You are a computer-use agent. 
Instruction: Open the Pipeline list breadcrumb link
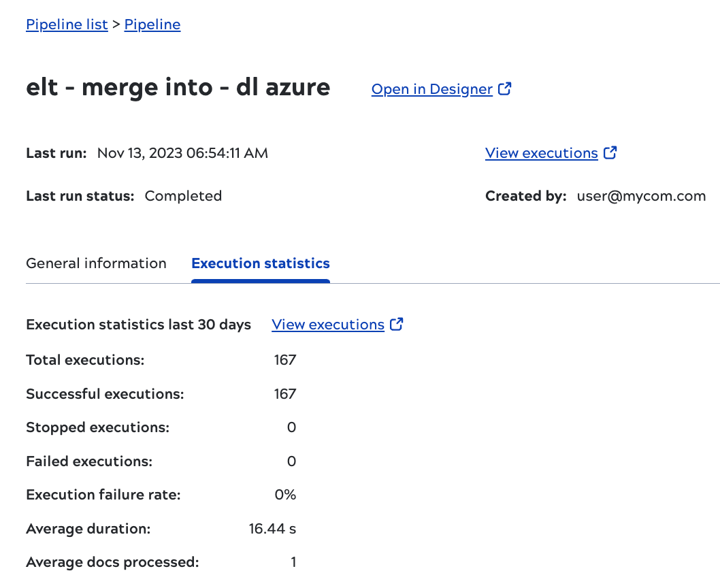[x=67, y=24]
